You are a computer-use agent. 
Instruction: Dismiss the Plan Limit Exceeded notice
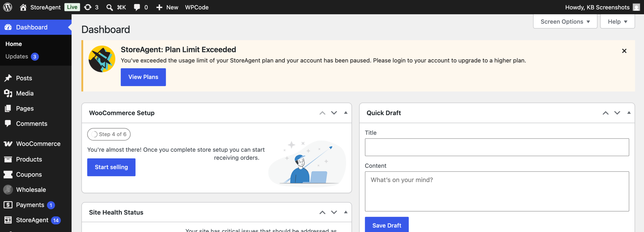pyautogui.click(x=624, y=51)
